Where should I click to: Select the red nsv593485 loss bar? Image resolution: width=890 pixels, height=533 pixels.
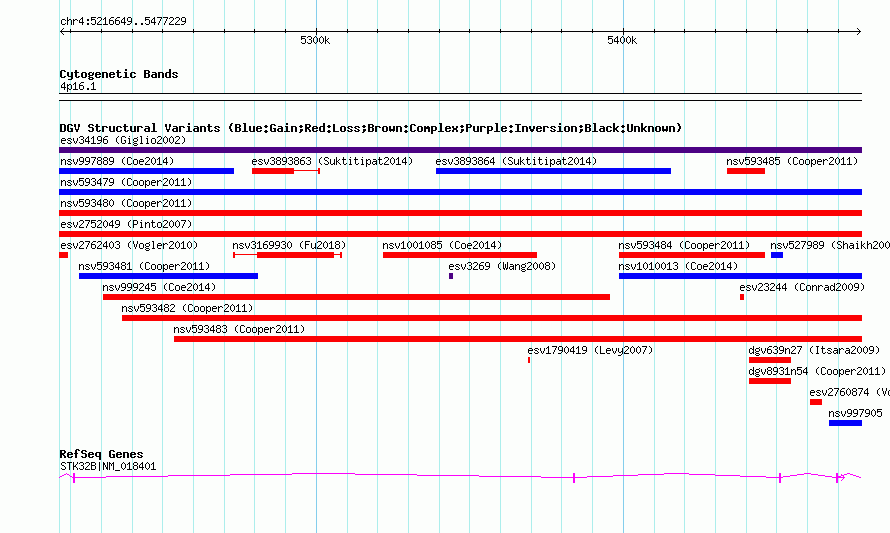[x=746, y=171]
